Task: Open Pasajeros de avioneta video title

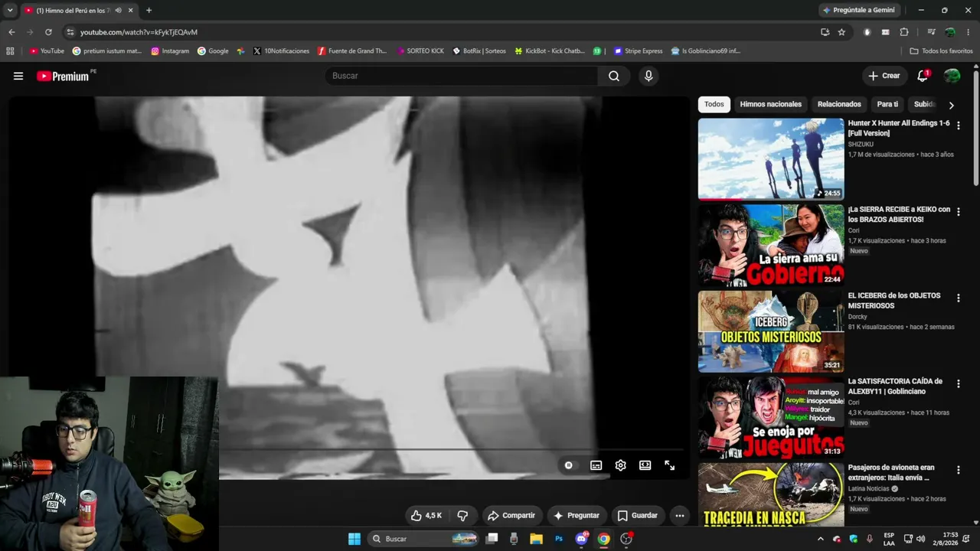Action: point(891,472)
